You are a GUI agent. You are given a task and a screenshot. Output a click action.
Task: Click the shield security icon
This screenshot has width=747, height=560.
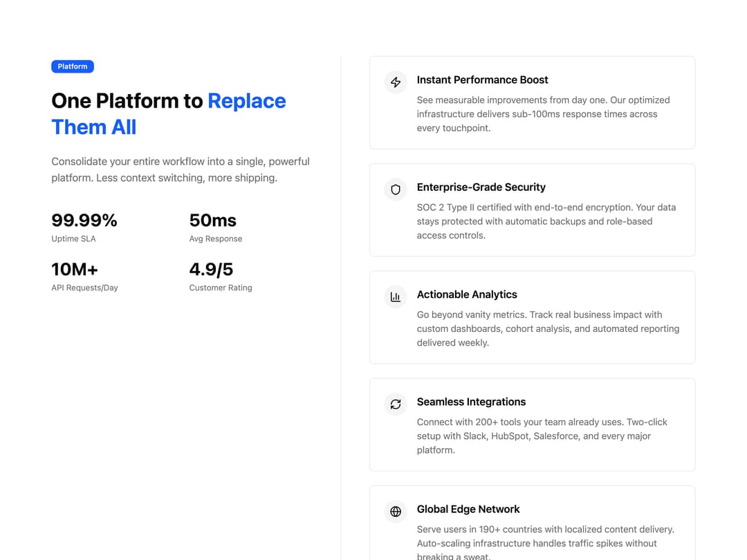click(x=396, y=189)
